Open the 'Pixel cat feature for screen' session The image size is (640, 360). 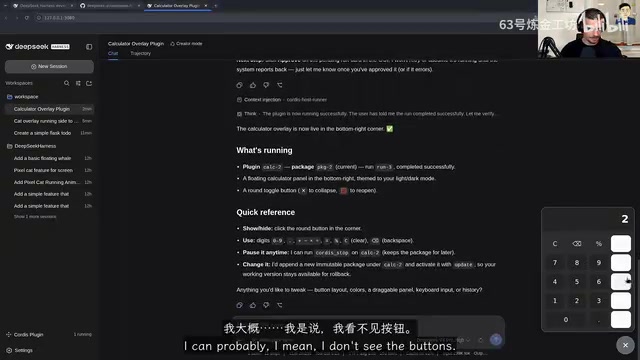click(49, 170)
